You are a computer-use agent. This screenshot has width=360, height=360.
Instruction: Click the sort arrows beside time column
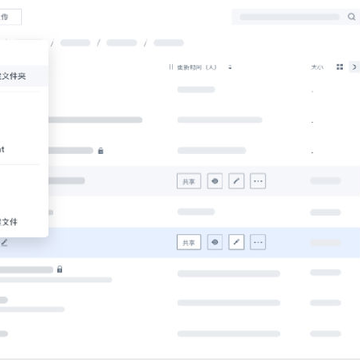[230, 67]
